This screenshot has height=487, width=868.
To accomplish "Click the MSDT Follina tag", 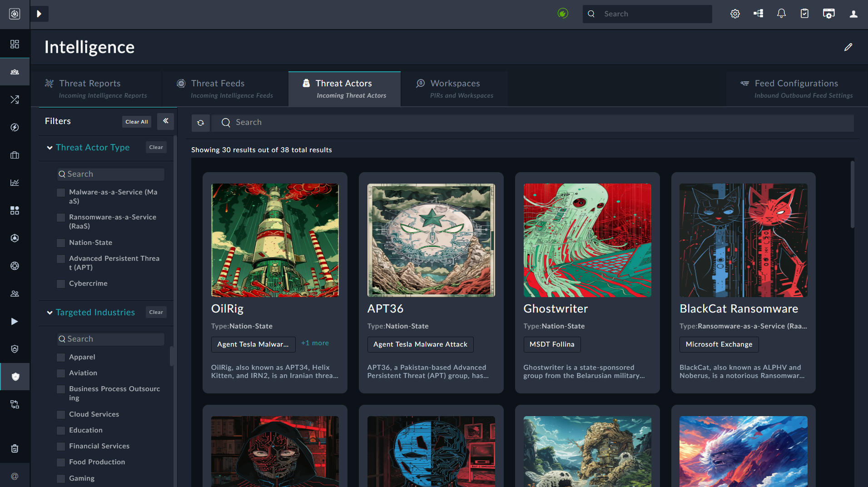I will coord(552,344).
